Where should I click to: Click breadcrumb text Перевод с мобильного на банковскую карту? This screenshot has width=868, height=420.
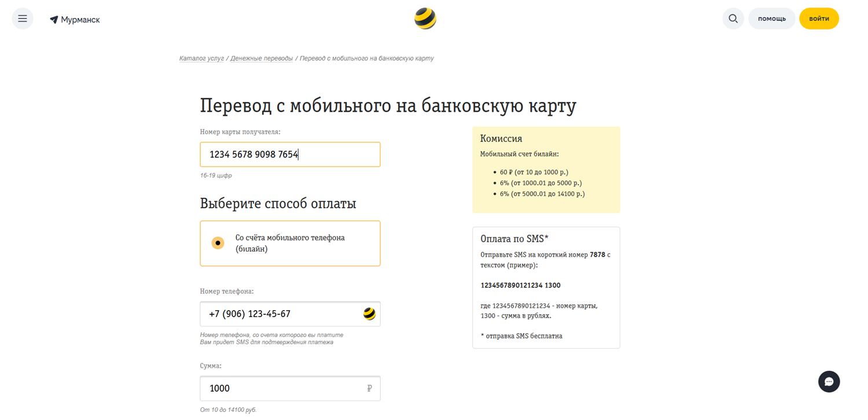pos(367,58)
